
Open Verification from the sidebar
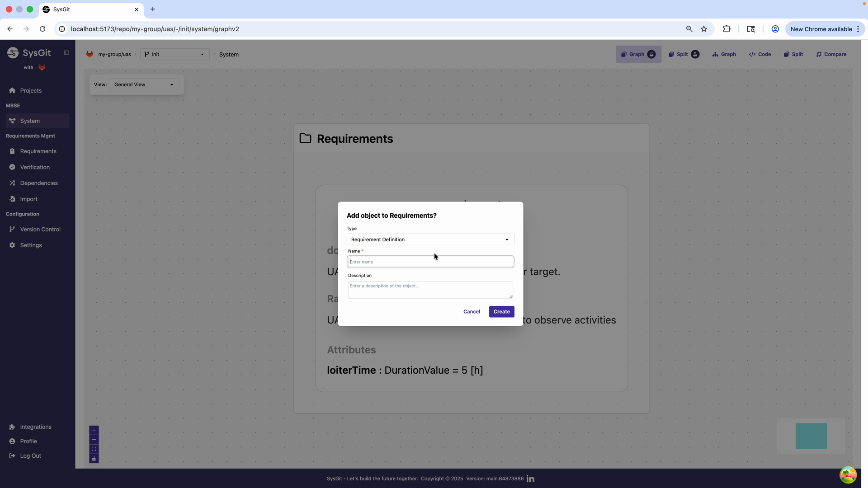tap(35, 167)
